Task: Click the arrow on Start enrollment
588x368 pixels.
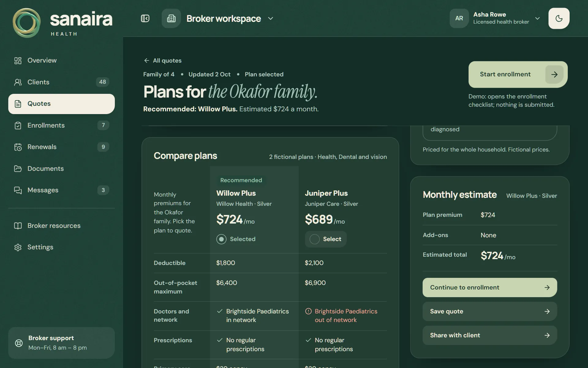Action: click(554, 75)
